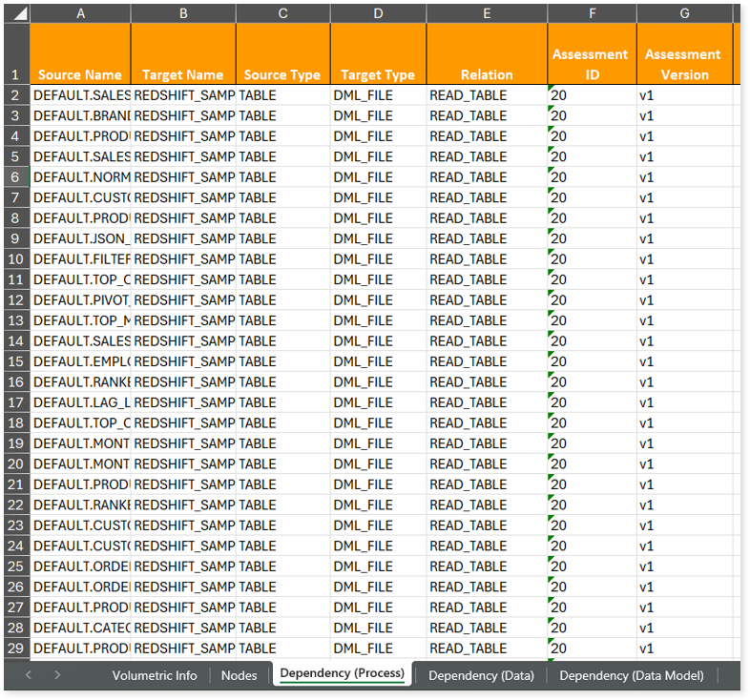Go to the Dependency (Data) sheet tab
Screen dimensions: 750x700
coord(481,675)
